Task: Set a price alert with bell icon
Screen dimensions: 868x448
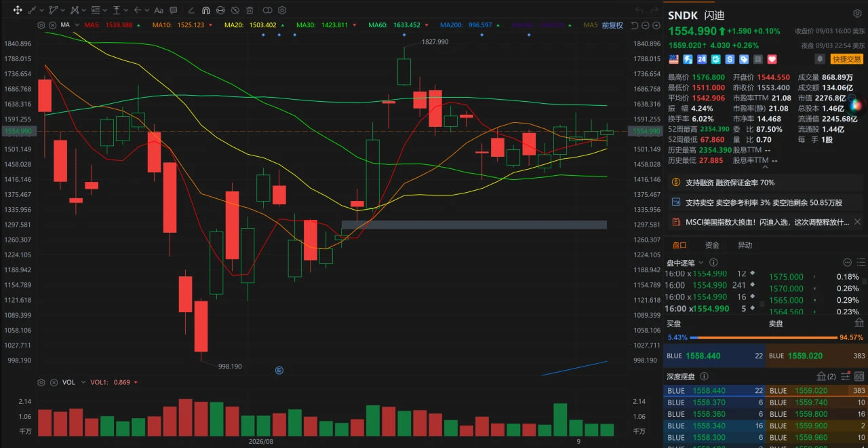Action: pos(820,59)
